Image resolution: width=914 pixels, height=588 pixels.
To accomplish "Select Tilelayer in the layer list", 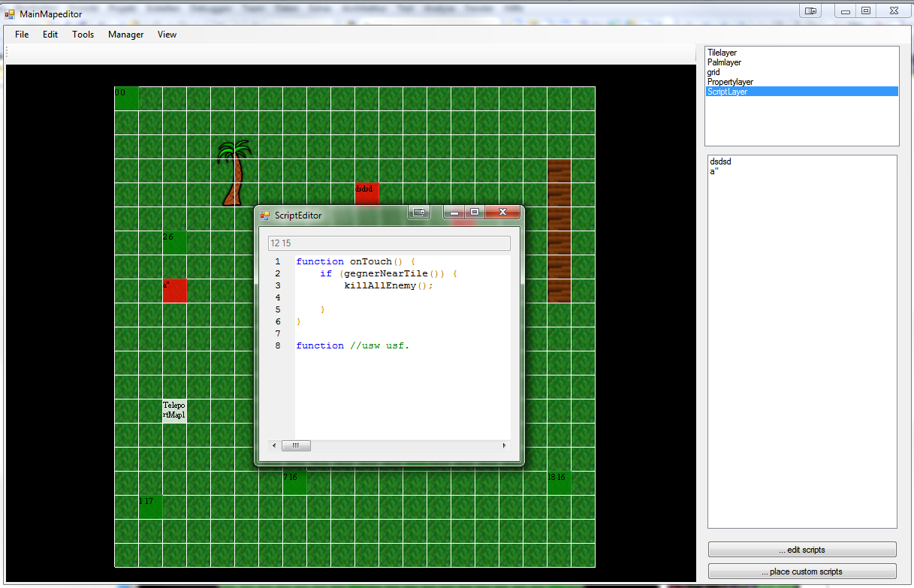I will coord(722,53).
